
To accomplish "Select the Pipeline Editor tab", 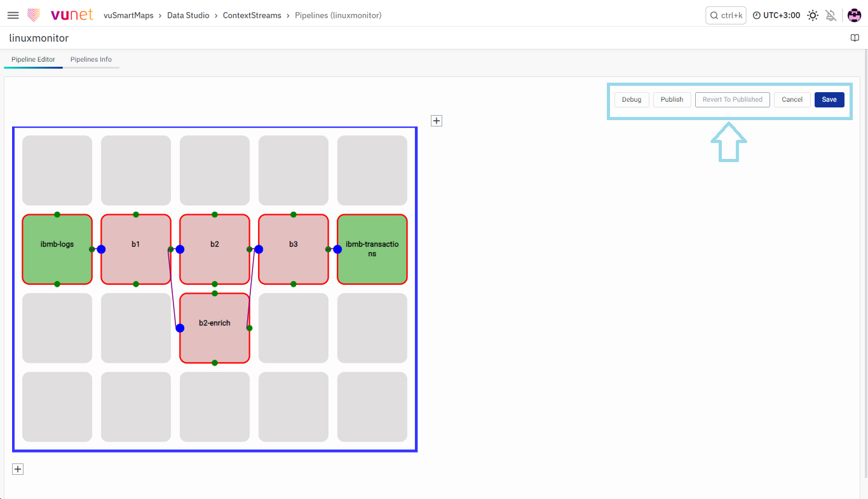I will pyautogui.click(x=33, y=60).
